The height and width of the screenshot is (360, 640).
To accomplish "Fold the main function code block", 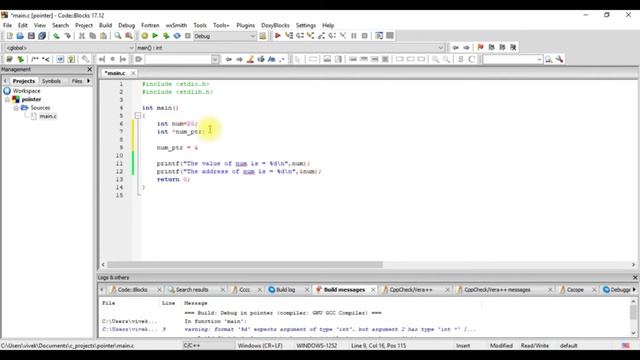I will click(x=138, y=116).
